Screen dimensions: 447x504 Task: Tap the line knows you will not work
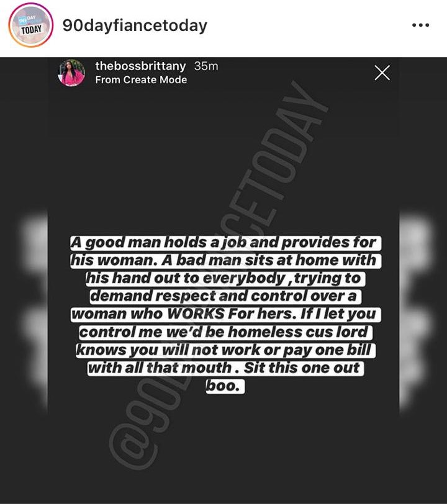(226, 350)
